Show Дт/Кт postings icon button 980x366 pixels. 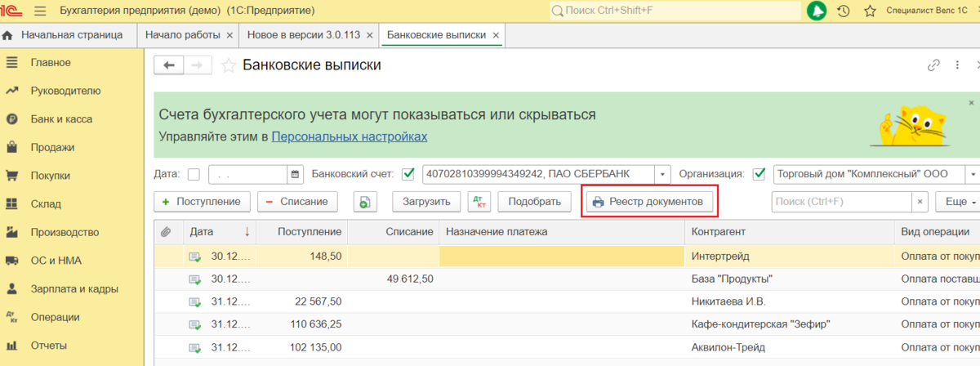tap(481, 202)
